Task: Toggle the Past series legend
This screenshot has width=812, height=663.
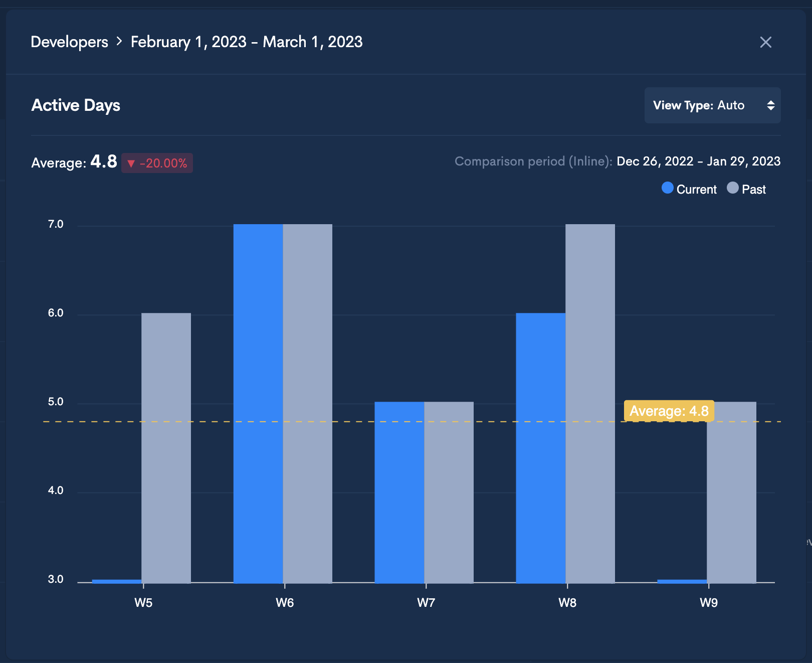Action: 746,189
